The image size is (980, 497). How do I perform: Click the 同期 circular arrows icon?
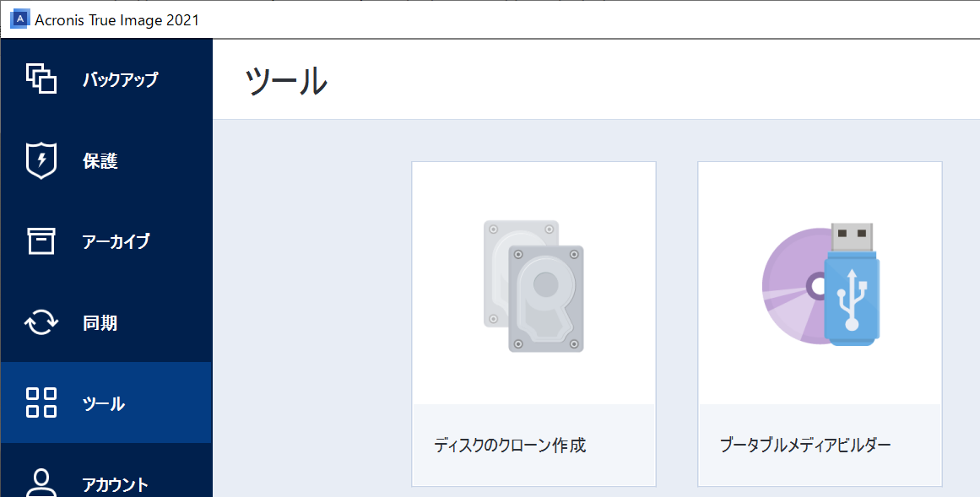(x=41, y=322)
